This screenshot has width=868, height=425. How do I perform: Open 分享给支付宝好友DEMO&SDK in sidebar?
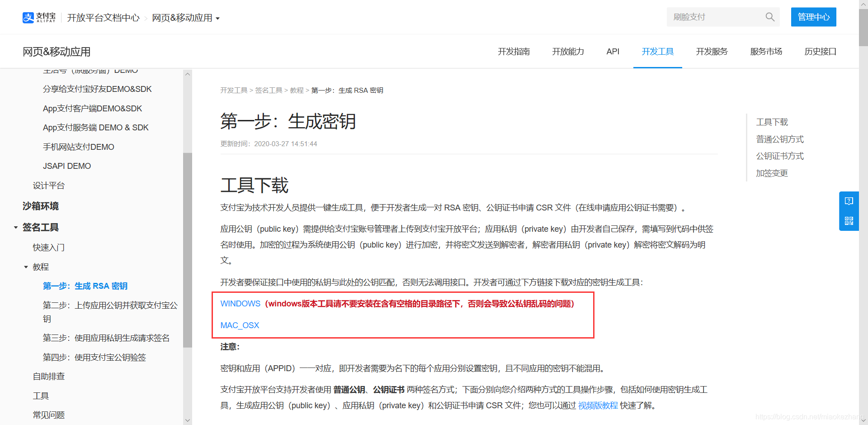(97, 89)
